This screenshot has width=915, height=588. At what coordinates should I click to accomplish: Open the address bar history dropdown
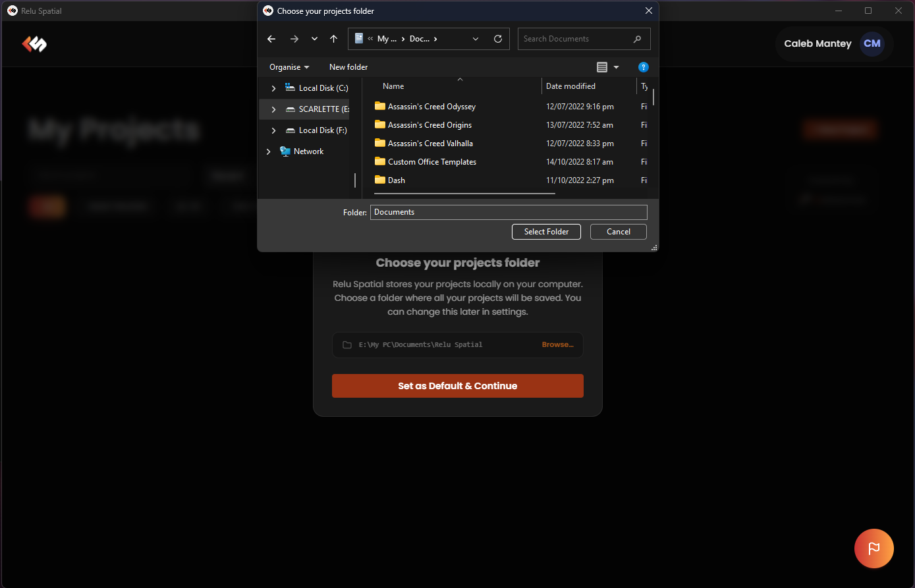[x=476, y=39]
